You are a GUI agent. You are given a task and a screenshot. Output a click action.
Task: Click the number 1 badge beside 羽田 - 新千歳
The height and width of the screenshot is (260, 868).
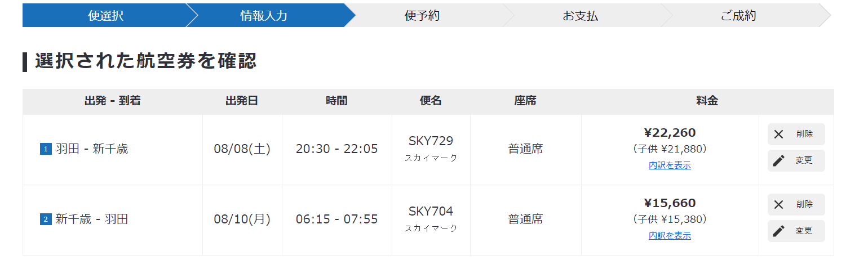click(46, 149)
